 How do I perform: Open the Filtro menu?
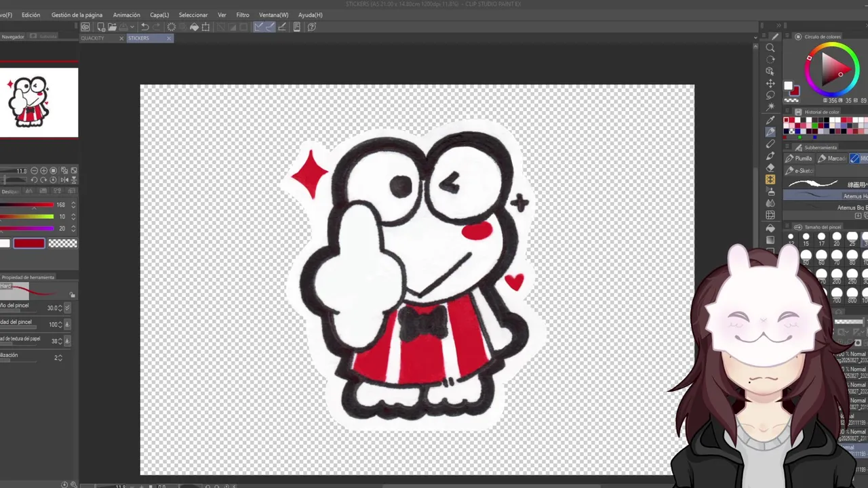243,15
